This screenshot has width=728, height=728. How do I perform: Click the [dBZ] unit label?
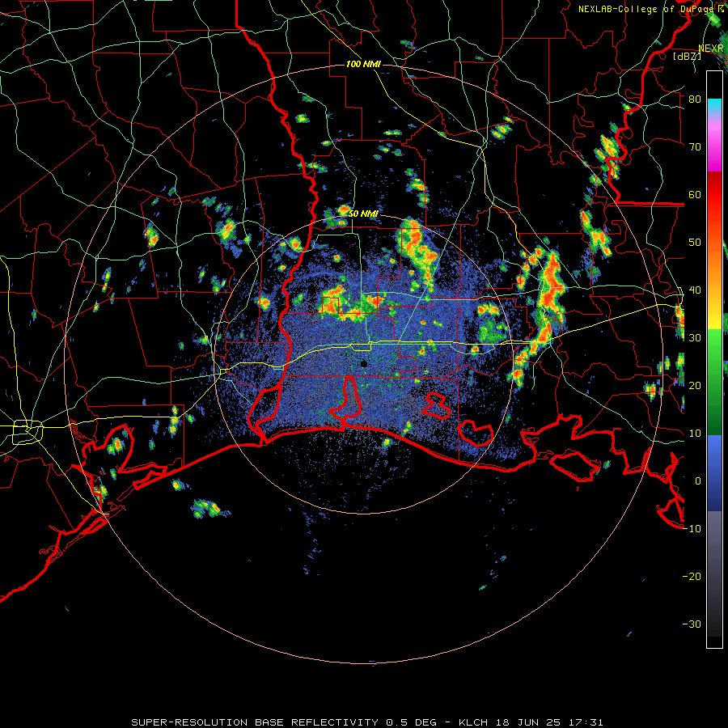(687, 56)
